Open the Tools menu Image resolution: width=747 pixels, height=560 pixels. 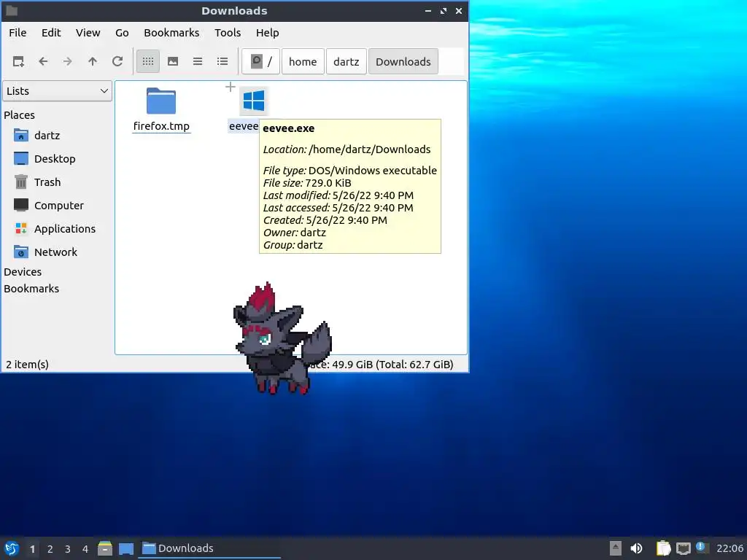tap(228, 33)
